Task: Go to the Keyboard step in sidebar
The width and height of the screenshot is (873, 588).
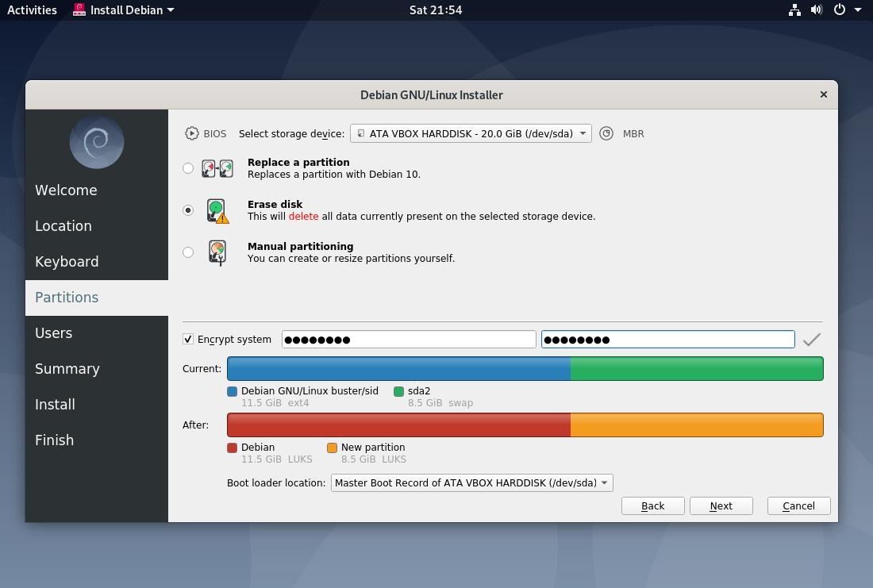Action: (x=97, y=262)
